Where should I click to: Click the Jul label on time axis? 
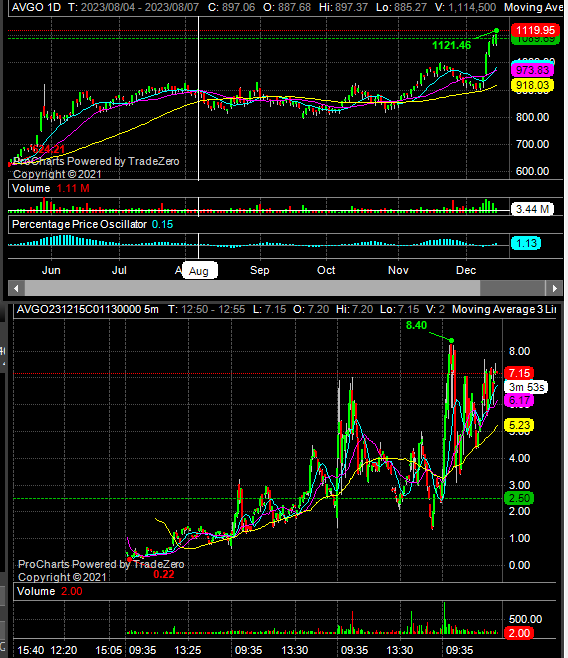point(119,270)
